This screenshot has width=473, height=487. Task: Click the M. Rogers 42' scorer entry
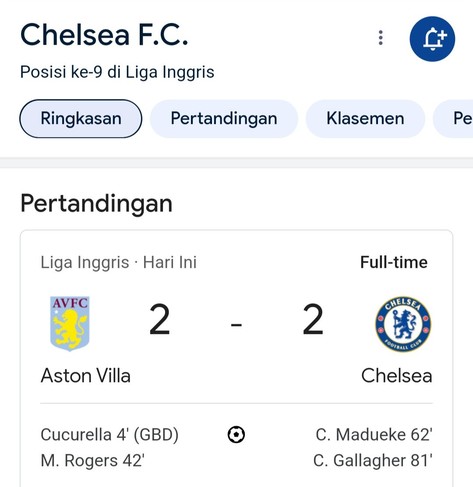tap(93, 461)
